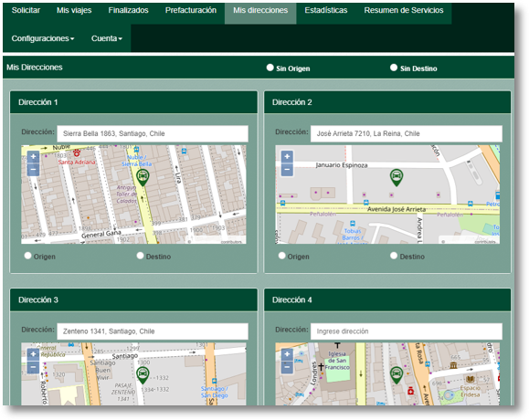Set Dirección 1 as Origen
Viewport: 529px width, 420px height.
28,256
